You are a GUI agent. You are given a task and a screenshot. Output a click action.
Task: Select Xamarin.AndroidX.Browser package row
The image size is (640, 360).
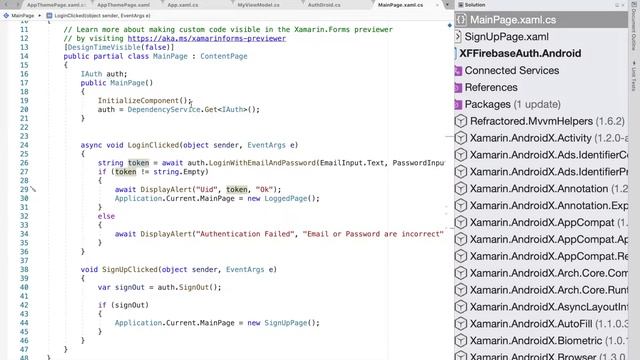(x=541, y=356)
